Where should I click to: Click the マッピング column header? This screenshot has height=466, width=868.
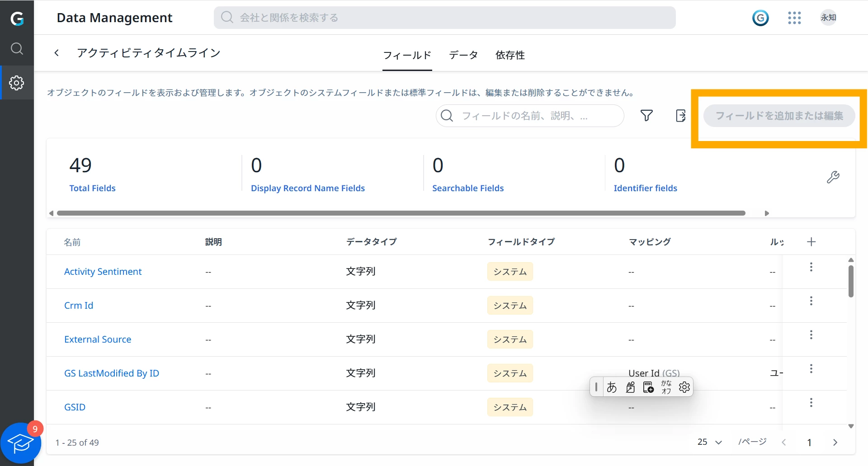[x=650, y=242]
